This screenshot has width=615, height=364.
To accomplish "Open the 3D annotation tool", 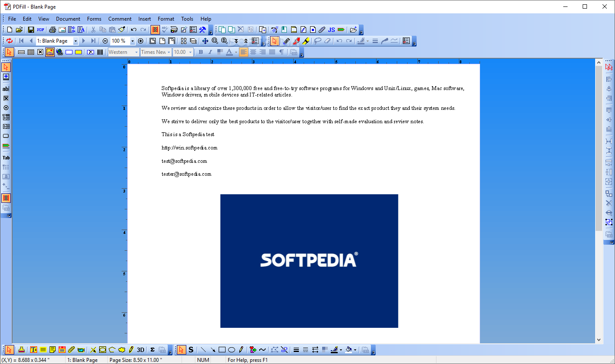I will tap(141, 350).
